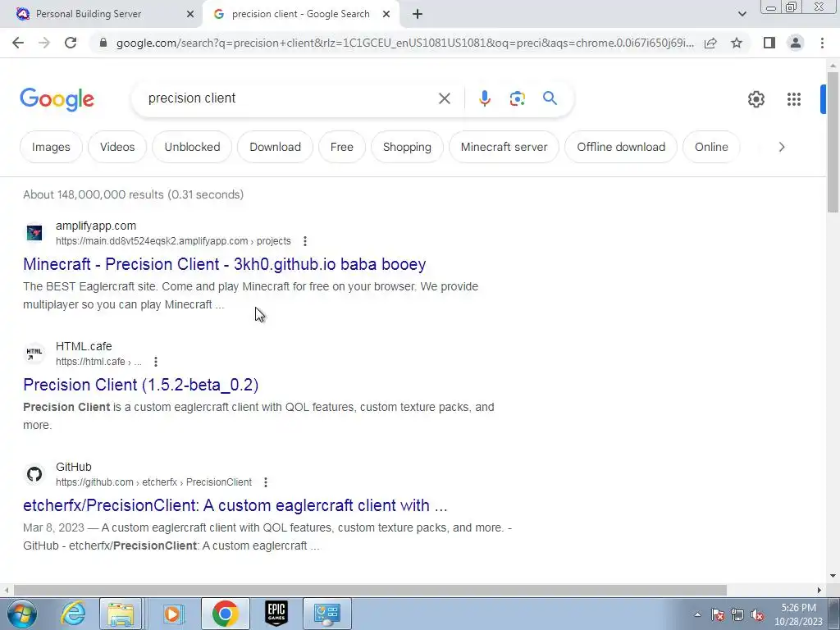The height and width of the screenshot is (630, 840).
Task: Click the GitHub favicon next to result
Action: pos(34,474)
